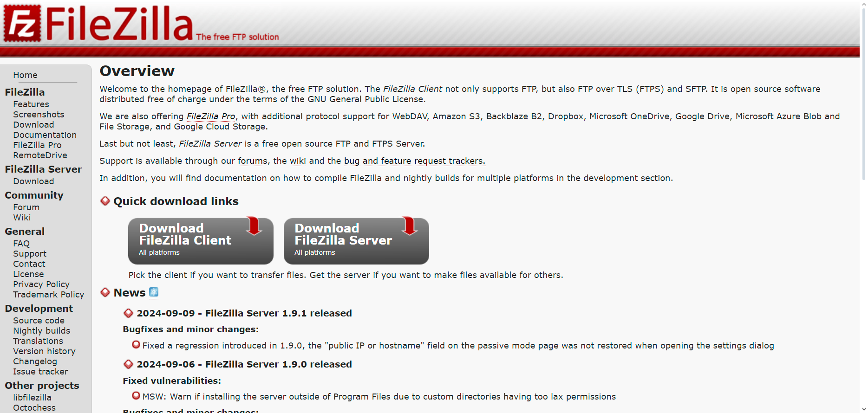Click red arrow on Download FileZilla Client

coord(254,226)
